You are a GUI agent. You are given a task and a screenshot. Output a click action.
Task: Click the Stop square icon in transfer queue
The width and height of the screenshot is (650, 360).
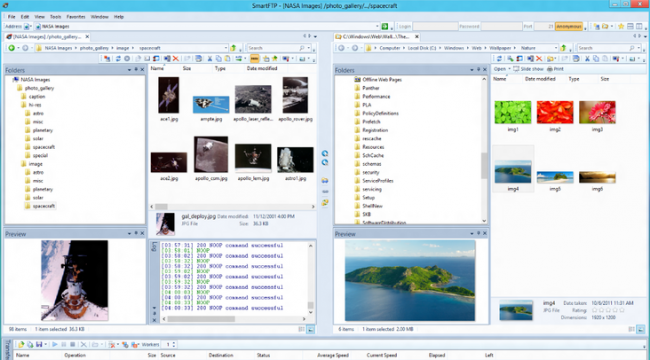click(73, 345)
